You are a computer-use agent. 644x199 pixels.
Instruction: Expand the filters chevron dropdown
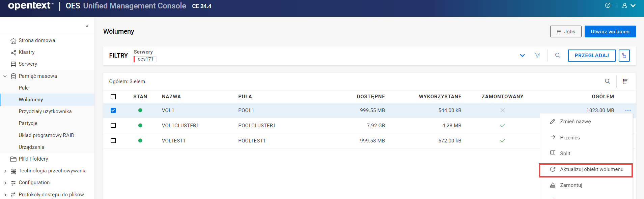pos(522,56)
